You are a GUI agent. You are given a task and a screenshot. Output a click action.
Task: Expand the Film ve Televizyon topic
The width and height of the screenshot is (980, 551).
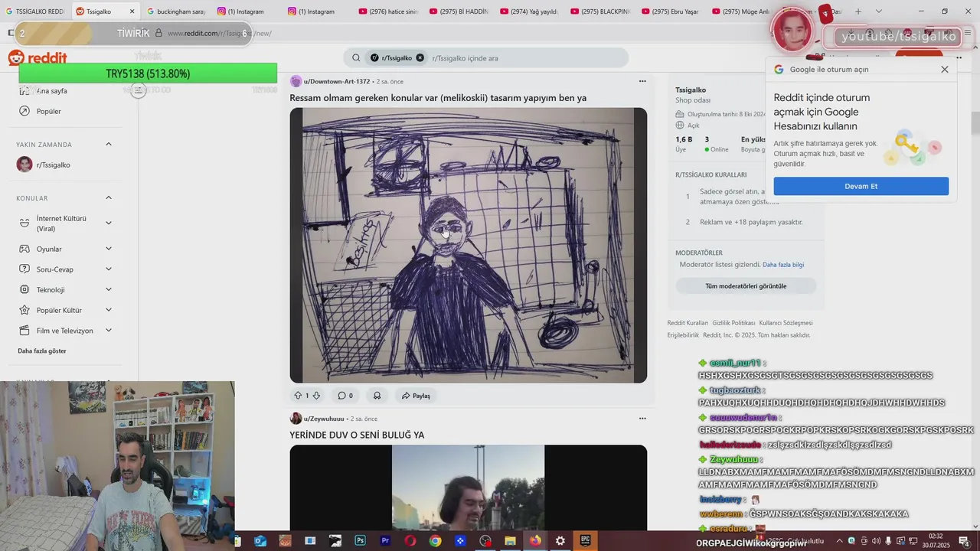point(109,331)
